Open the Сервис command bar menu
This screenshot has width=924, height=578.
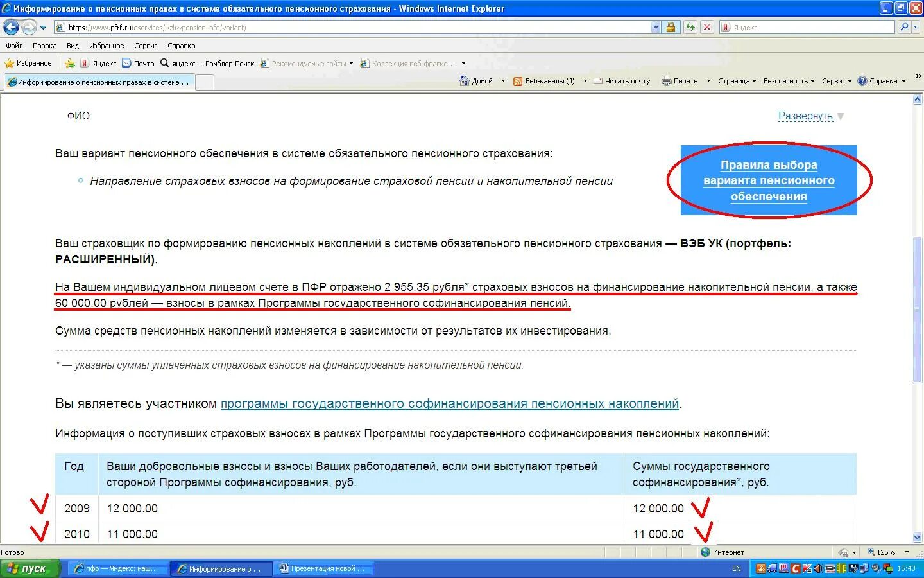(837, 81)
